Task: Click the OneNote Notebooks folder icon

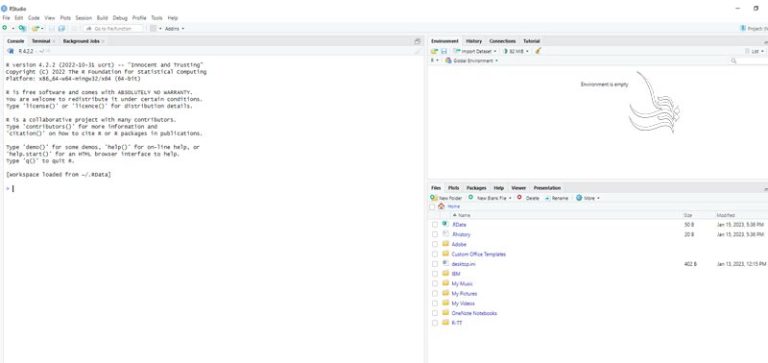Action: (x=445, y=313)
